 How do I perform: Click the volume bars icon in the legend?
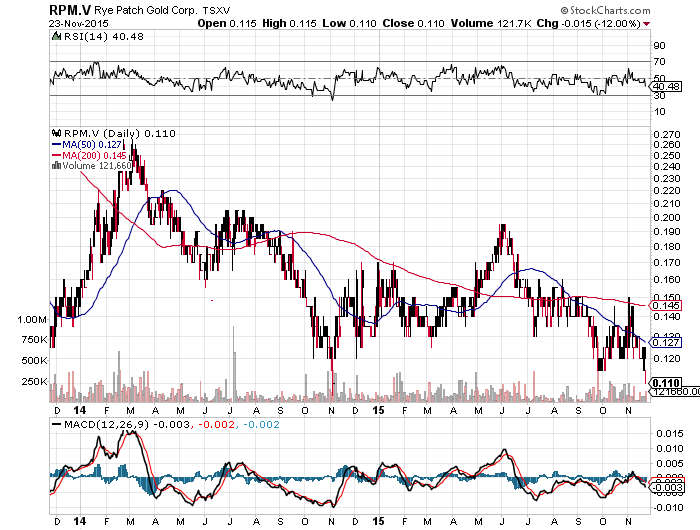click(x=56, y=166)
